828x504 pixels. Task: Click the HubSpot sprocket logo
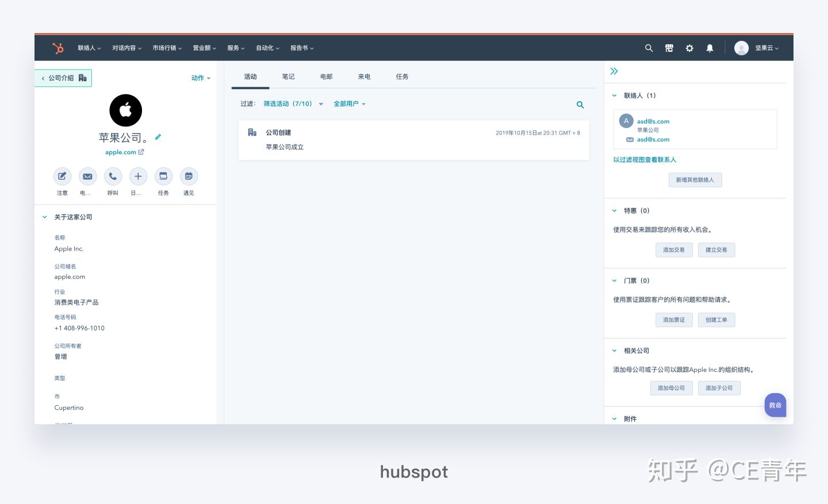[x=57, y=48]
